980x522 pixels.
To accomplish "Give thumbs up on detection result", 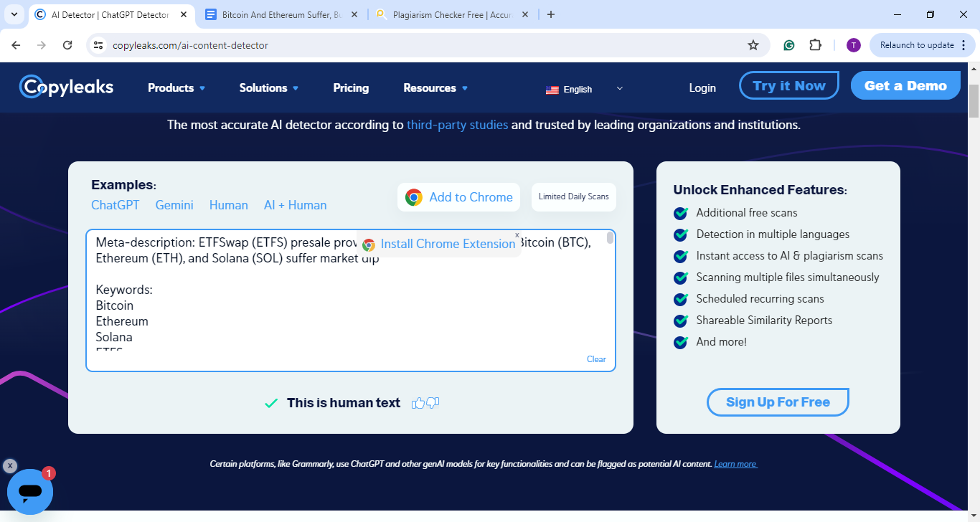I will pos(418,403).
